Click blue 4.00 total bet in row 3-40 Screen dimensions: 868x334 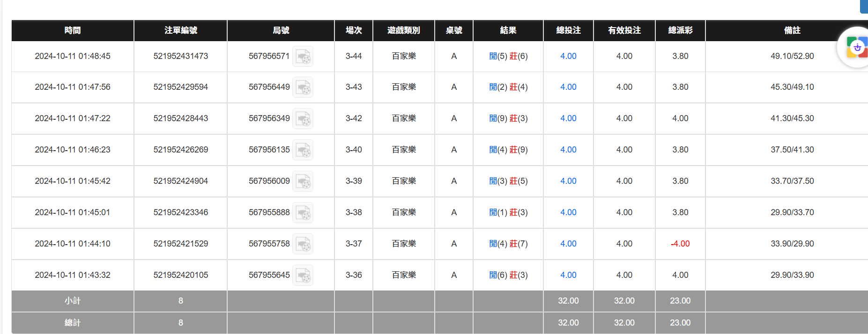[x=568, y=150]
